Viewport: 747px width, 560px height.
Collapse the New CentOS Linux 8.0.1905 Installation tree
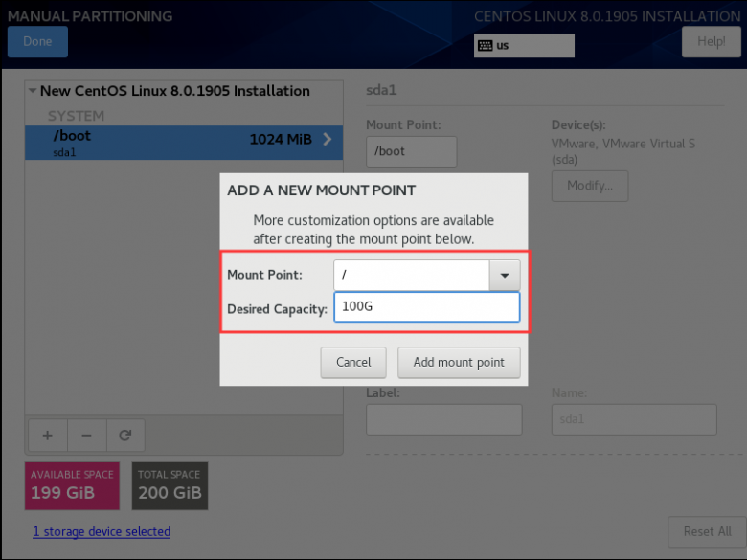[x=33, y=90]
